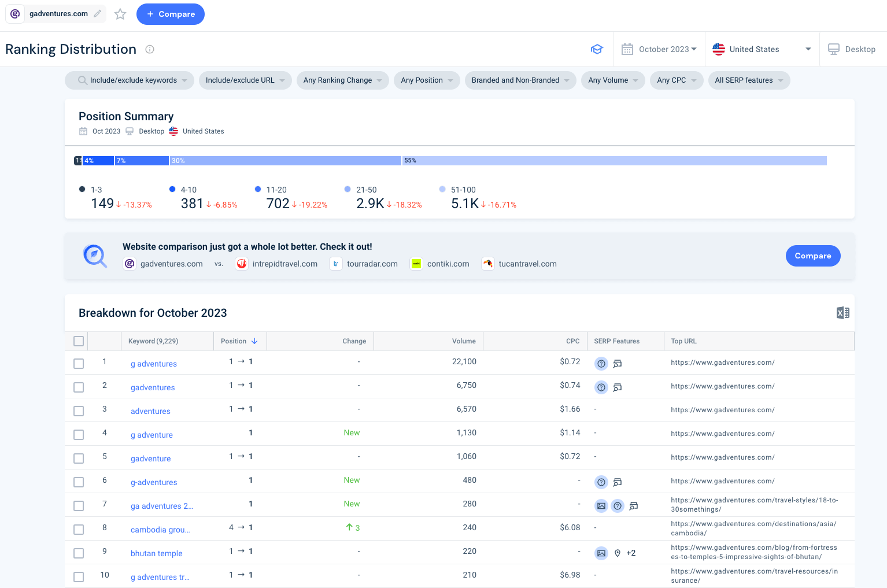Click the contiki.com logo icon
The width and height of the screenshot is (887, 588).
[x=416, y=264]
